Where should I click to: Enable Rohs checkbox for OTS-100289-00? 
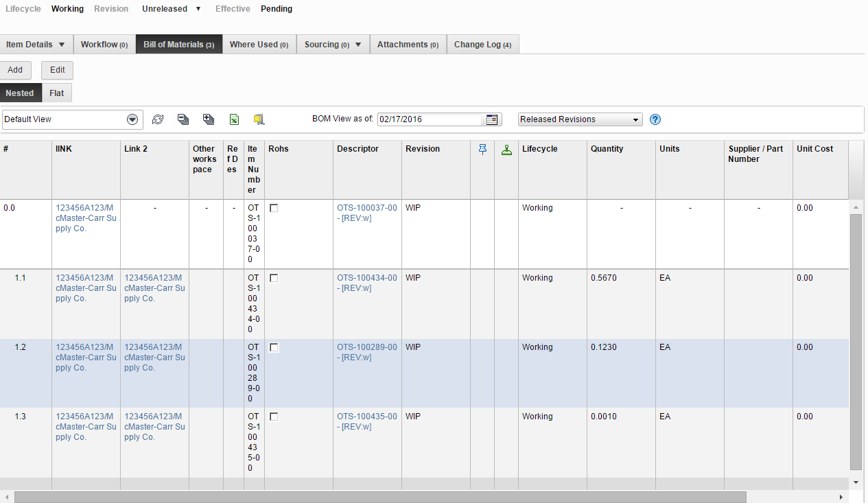[x=274, y=347]
